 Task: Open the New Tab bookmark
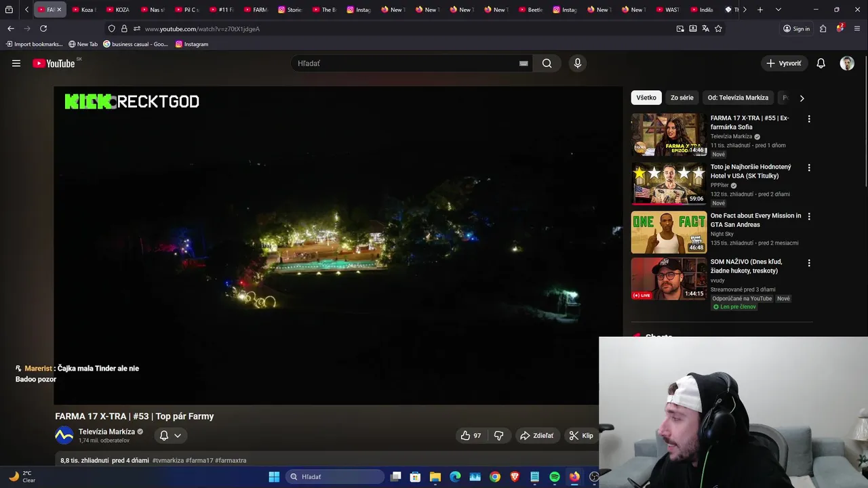[x=83, y=44]
